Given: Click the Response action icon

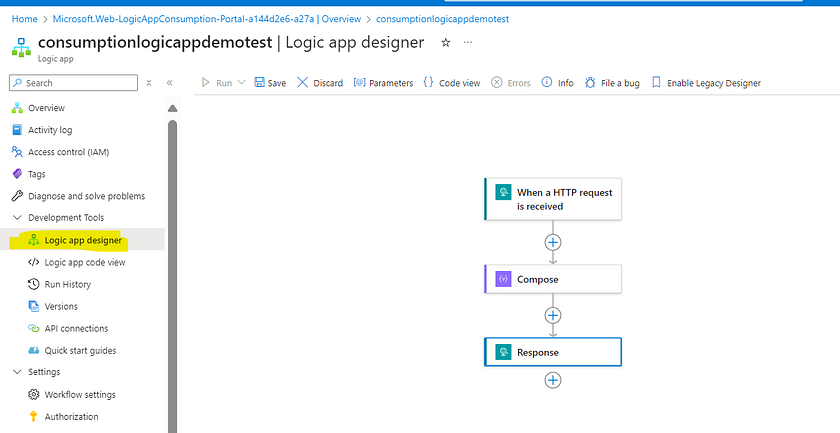Looking at the screenshot, I should (503, 352).
